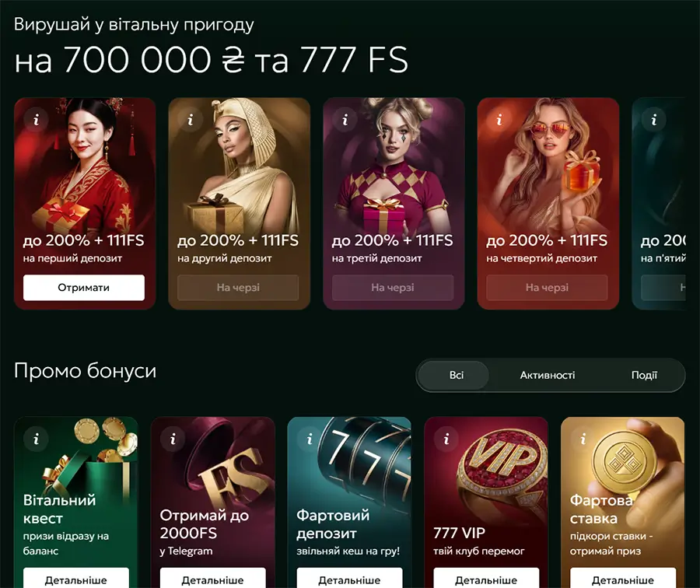The height and width of the screenshot is (588, 700).
Task: Show info for Отримай до 2000FS promo
Action: tap(173, 439)
